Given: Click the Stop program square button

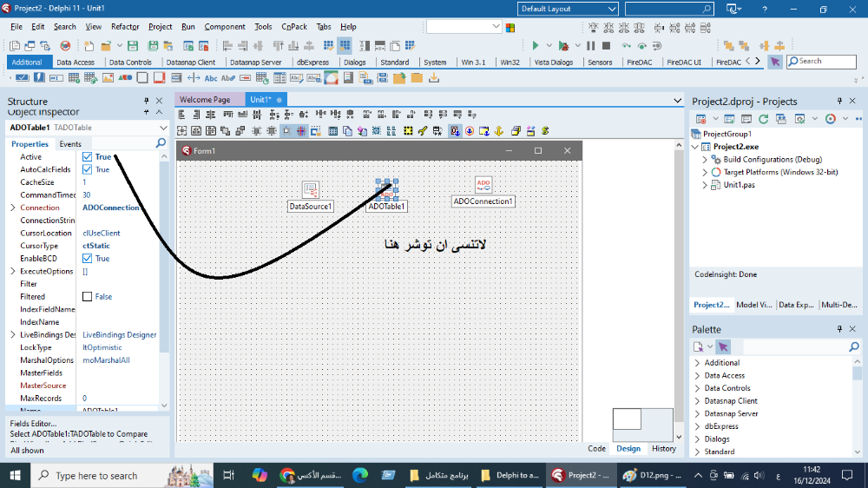Looking at the screenshot, I should point(606,45).
